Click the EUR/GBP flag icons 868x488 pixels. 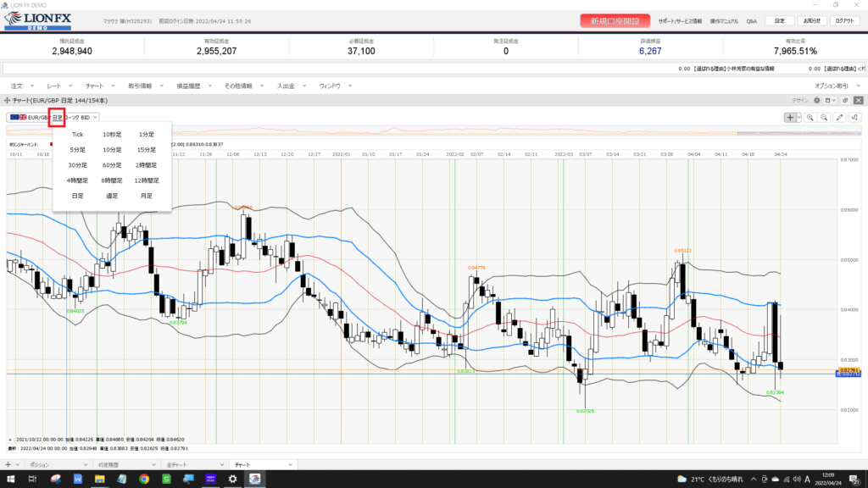pyautogui.click(x=19, y=117)
